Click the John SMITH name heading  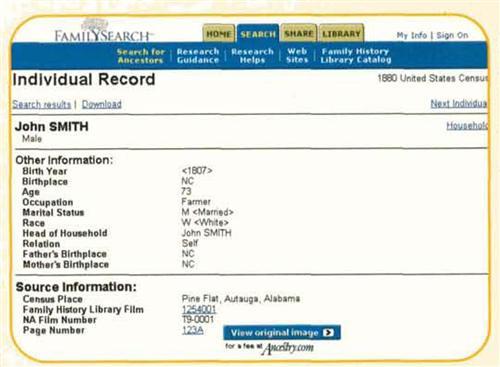click(x=52, y=127)
